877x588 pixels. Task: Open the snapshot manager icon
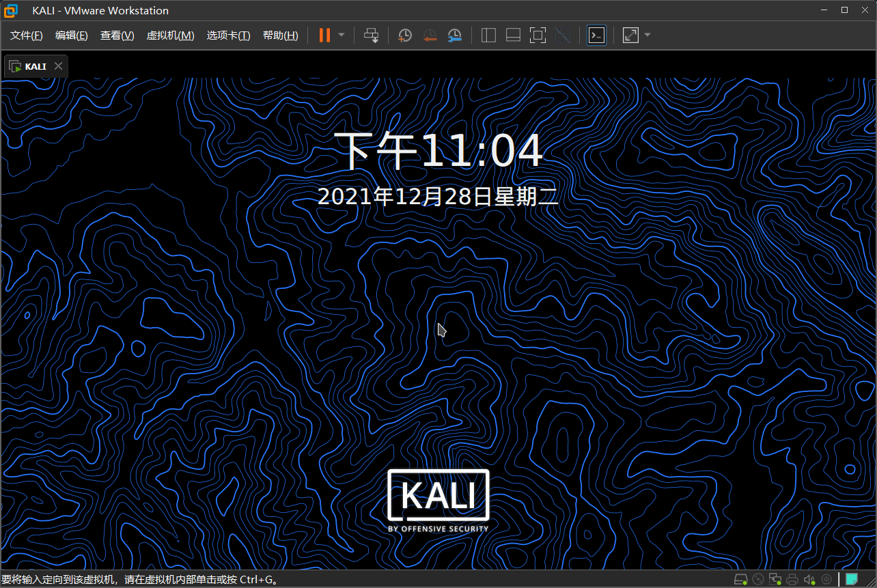point(454,36)
